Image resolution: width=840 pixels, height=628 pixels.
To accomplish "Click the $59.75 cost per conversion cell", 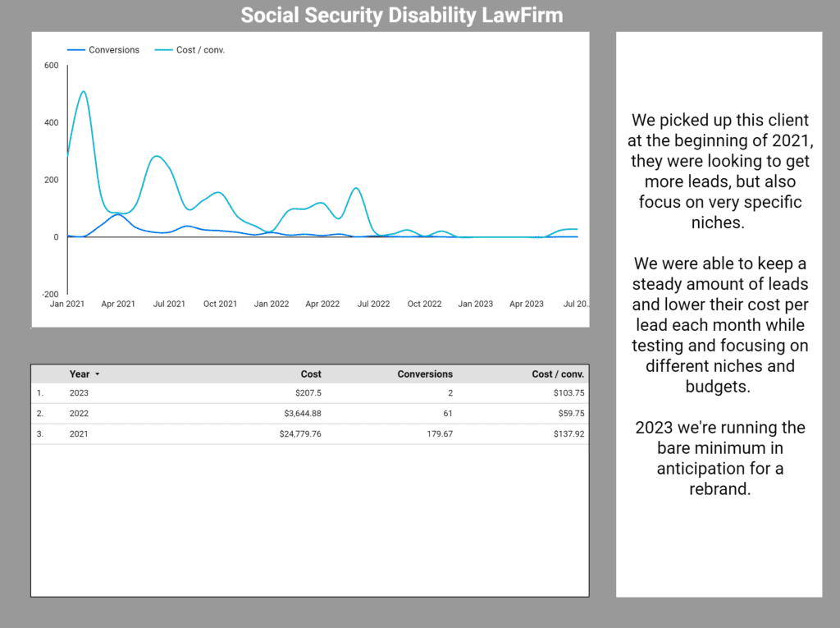I will tap(568, 414).
